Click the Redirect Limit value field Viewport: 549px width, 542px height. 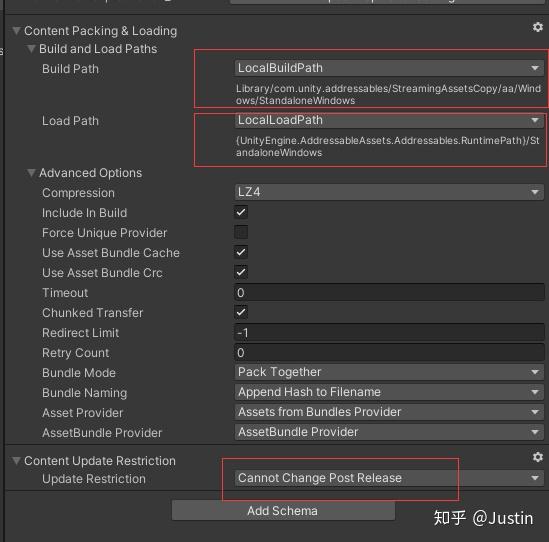pos(389,332)
